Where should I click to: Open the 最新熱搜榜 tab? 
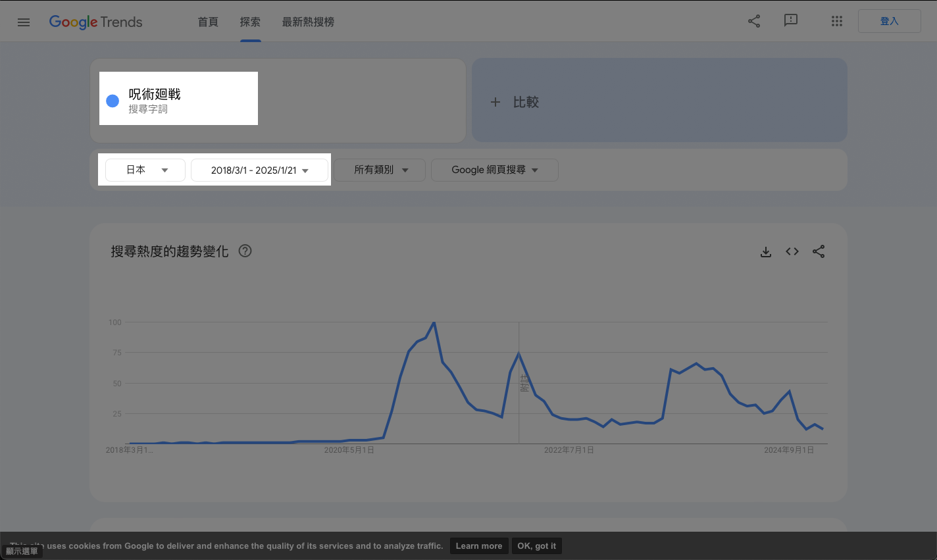308,22
